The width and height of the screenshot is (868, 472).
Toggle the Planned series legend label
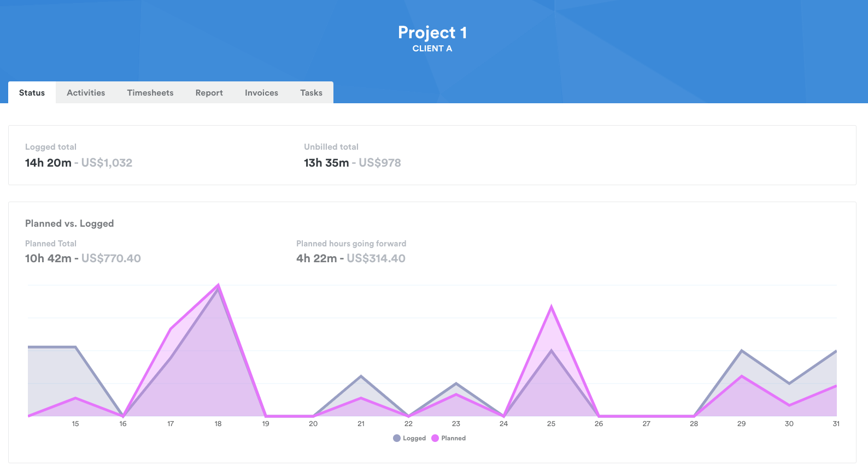pos(453,438)
